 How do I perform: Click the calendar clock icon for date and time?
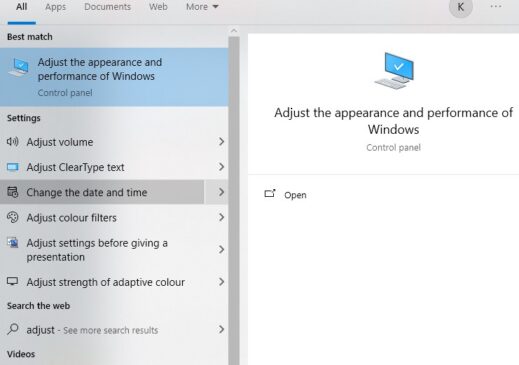point(13,192)
